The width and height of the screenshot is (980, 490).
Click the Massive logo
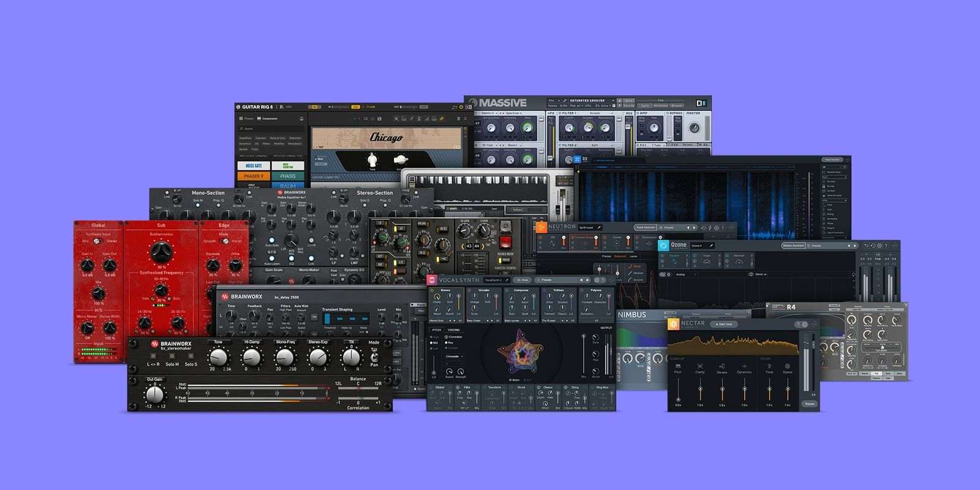pos(497,103)
